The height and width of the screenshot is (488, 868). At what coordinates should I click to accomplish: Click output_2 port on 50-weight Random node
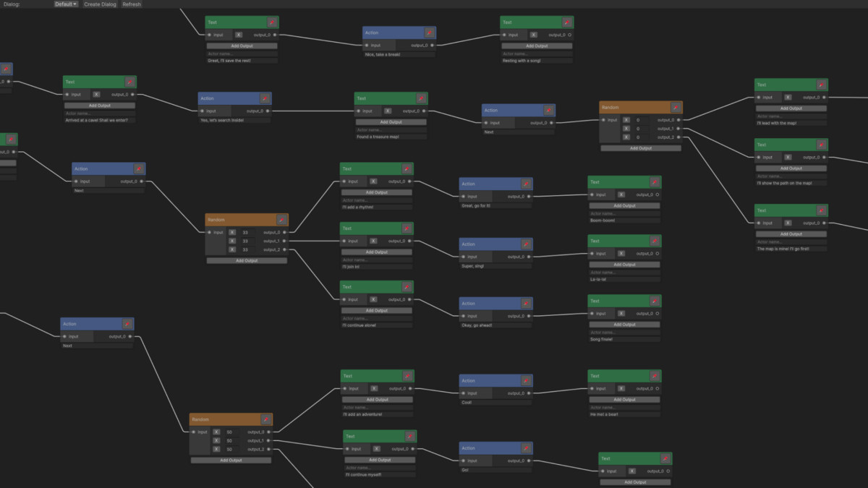tap(268, 450)
